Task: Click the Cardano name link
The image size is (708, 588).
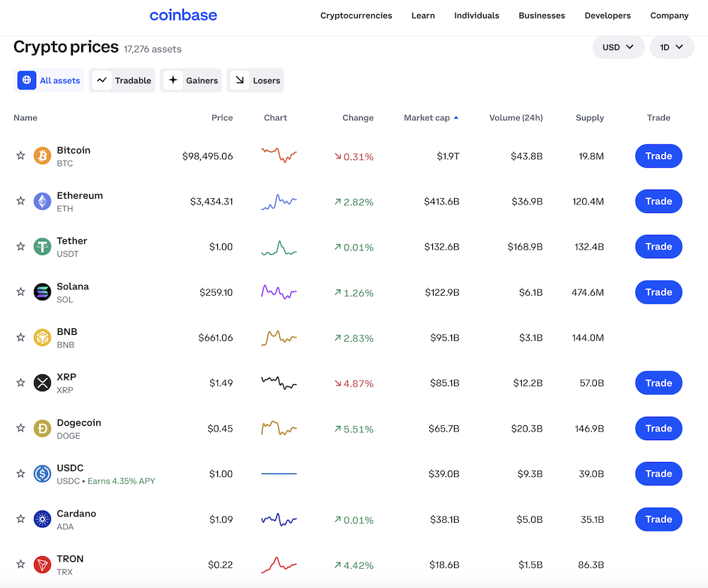Action: [x=76, y=514]
